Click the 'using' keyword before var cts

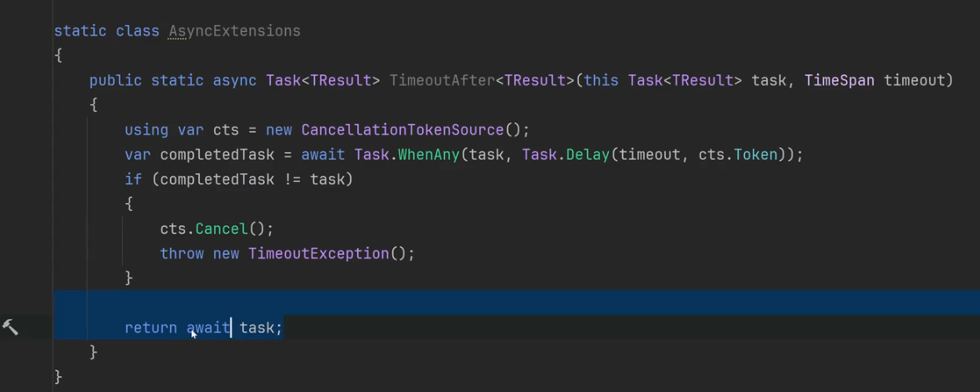click(146, 129)
